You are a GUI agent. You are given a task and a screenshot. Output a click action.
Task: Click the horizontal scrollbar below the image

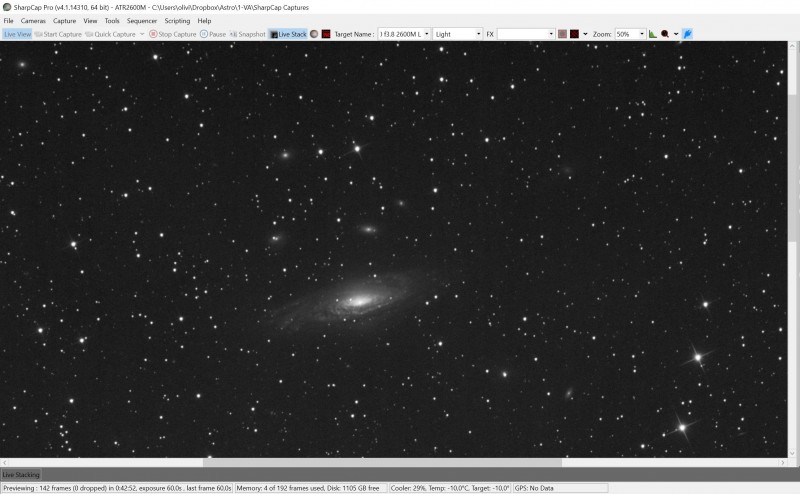[x=383, y=462]
